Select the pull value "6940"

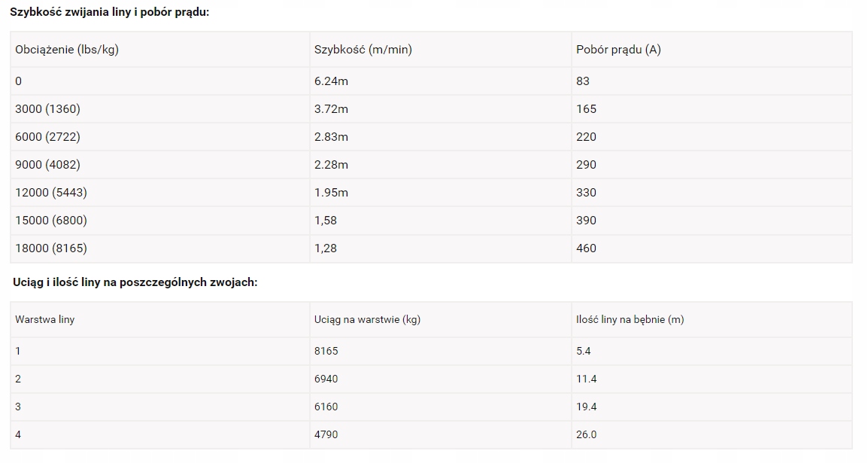click(x=326, y=379)
